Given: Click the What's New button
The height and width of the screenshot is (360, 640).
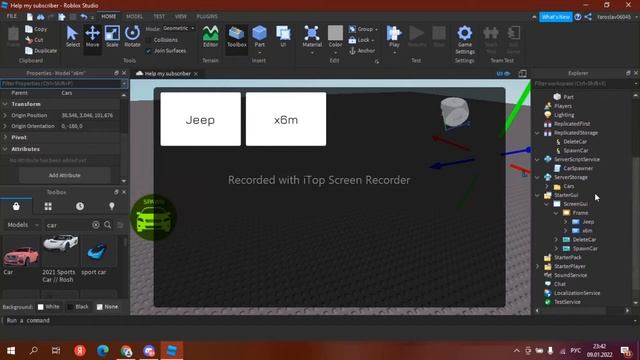Looking at the screenshot, I should point(556,17).
